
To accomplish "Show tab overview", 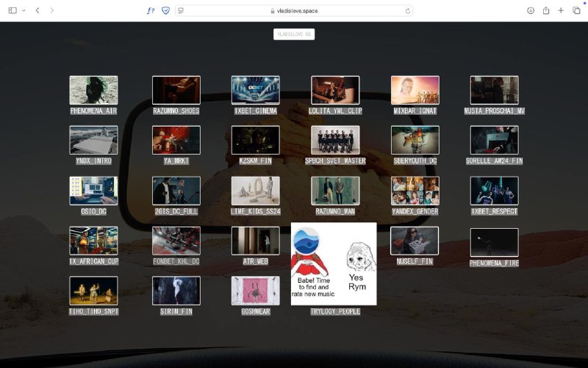I will [576, 10].
